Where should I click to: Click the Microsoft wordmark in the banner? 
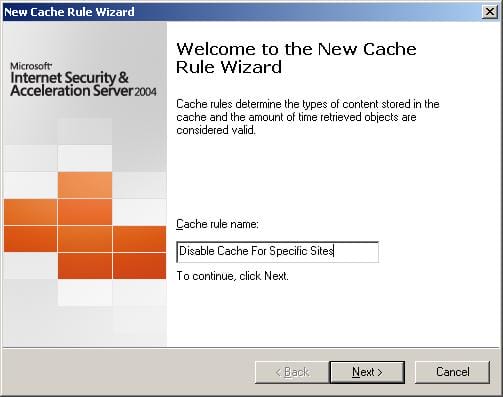coord(31,66)
